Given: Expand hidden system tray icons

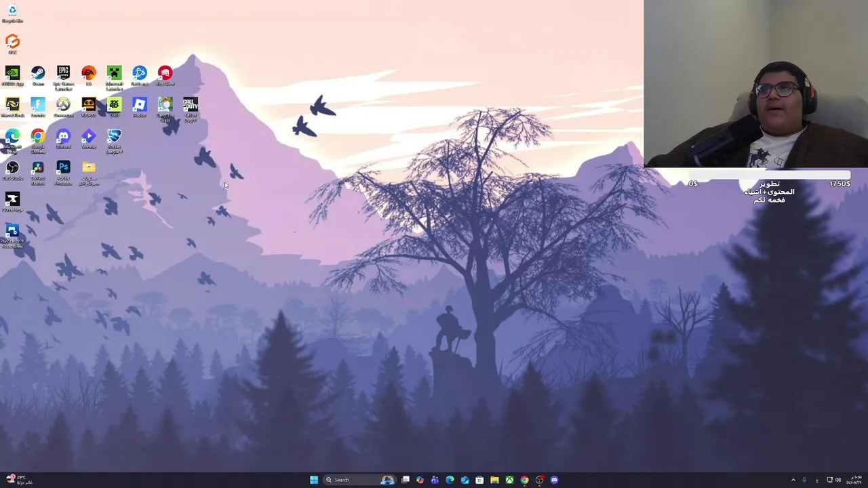Looking at the screenshot, I should [793, 480].
